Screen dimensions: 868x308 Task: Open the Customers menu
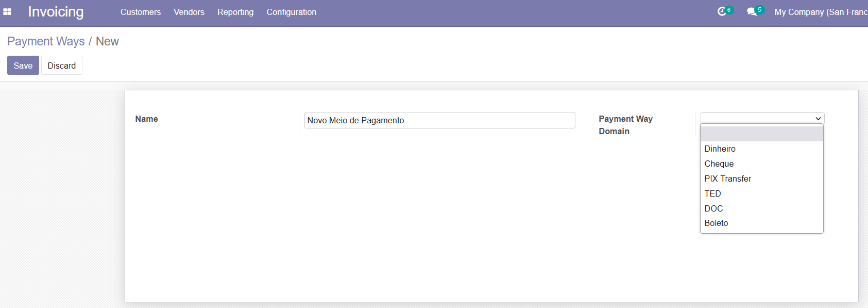(141, 12)
